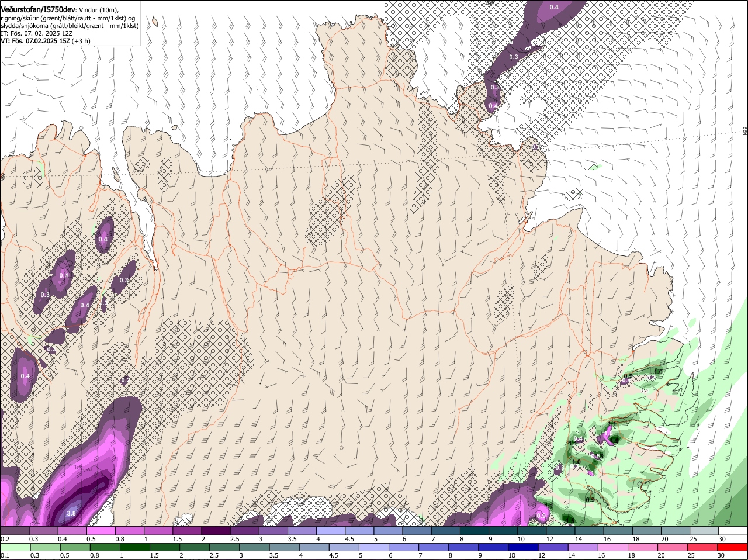Pick the bright pink-magenta swatch in the upper legend
This screenshot has width=748, height=560.
point(101,531)
